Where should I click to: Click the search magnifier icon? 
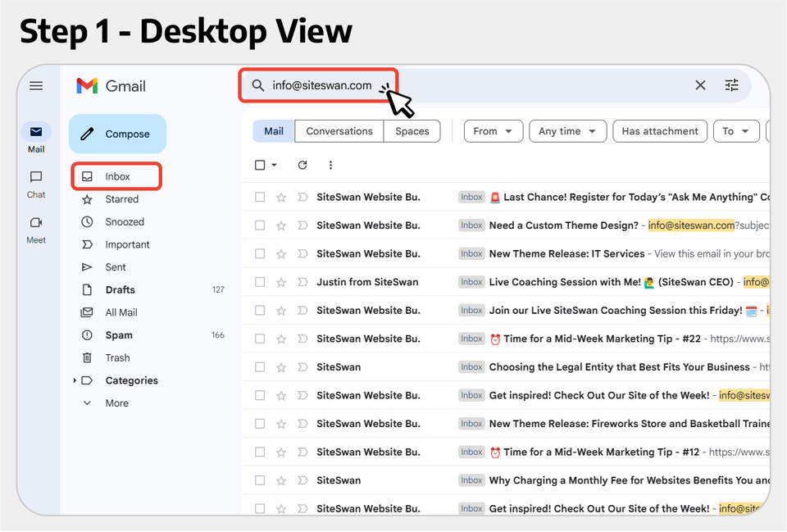pos(258,85)
